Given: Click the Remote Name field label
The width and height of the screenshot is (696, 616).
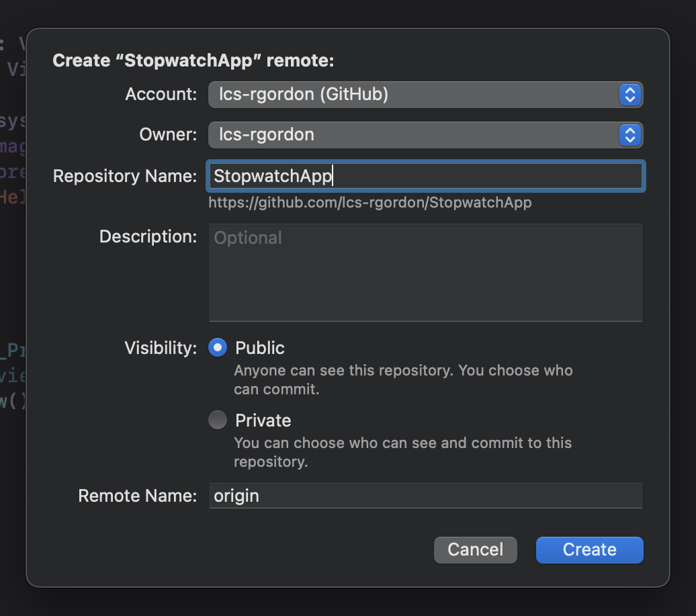Looking at the screenshot, I should [x=138, y=496].
